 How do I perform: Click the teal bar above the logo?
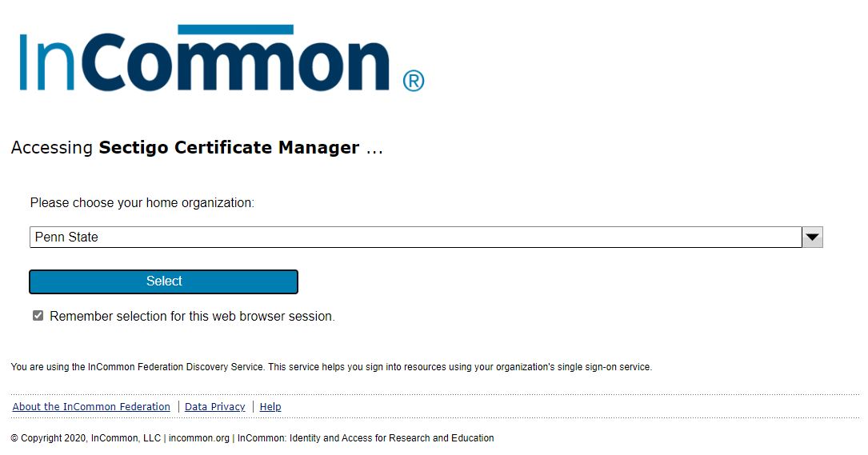tap(236, 30)
